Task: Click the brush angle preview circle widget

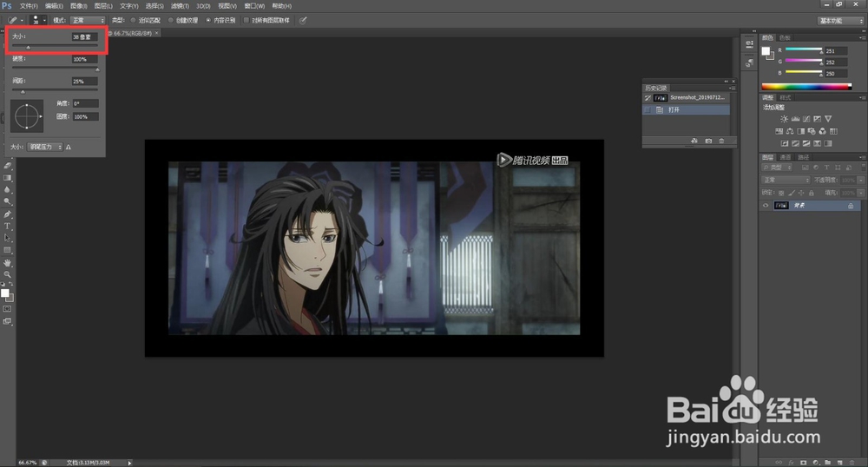Action: (27, 116)
